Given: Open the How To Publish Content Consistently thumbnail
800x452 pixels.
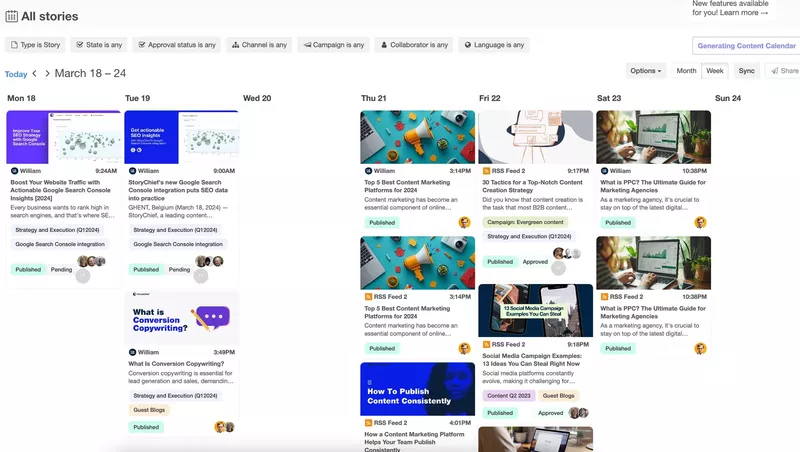Looking at the screenshot, I should [417, 389].
